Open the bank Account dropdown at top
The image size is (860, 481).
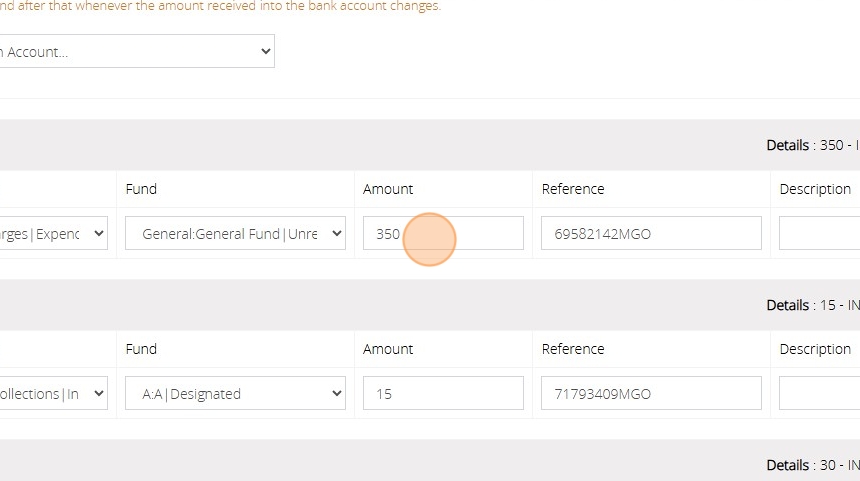tap(136, 52)
